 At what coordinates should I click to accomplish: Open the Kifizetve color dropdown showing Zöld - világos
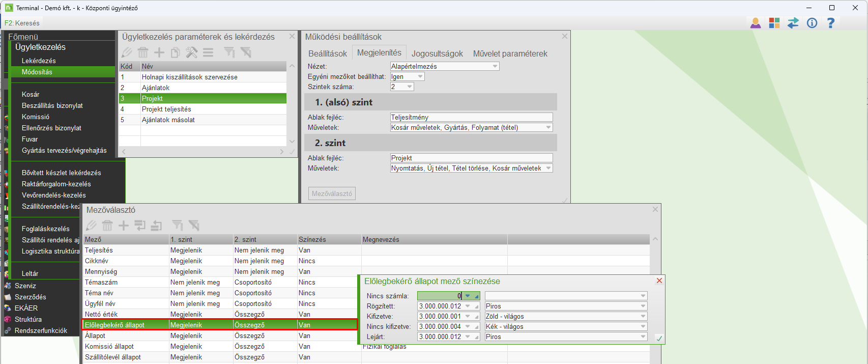pos(643,317)
